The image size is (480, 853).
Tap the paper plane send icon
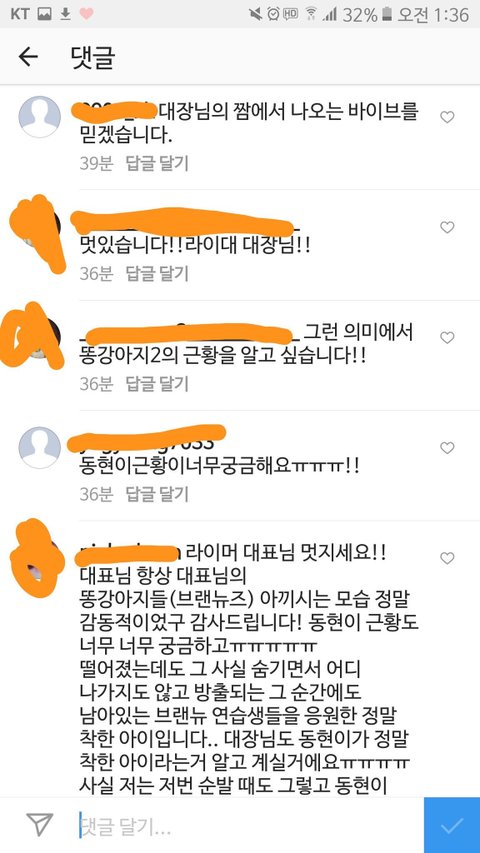pos(40,825)
